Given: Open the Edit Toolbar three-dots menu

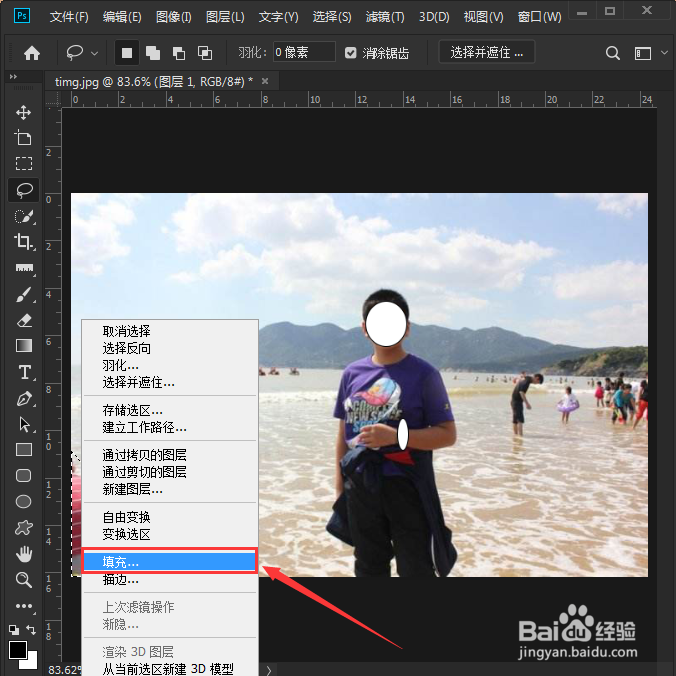Looking at the screenshot, I should pos(24,606).
